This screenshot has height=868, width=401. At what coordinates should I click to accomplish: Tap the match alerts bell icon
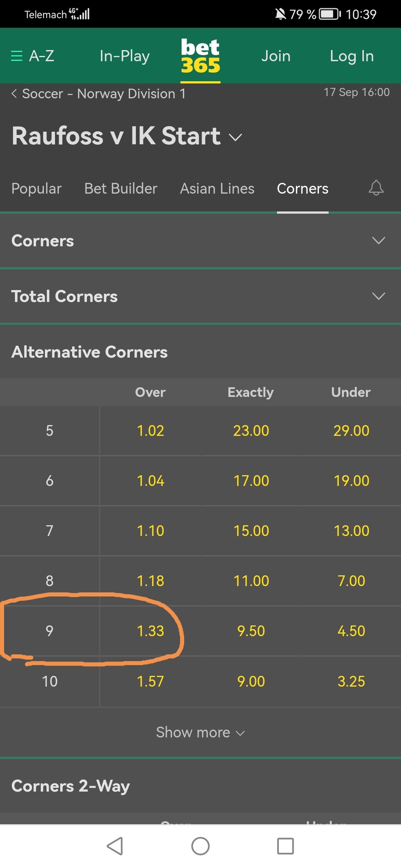coord(376,188)
